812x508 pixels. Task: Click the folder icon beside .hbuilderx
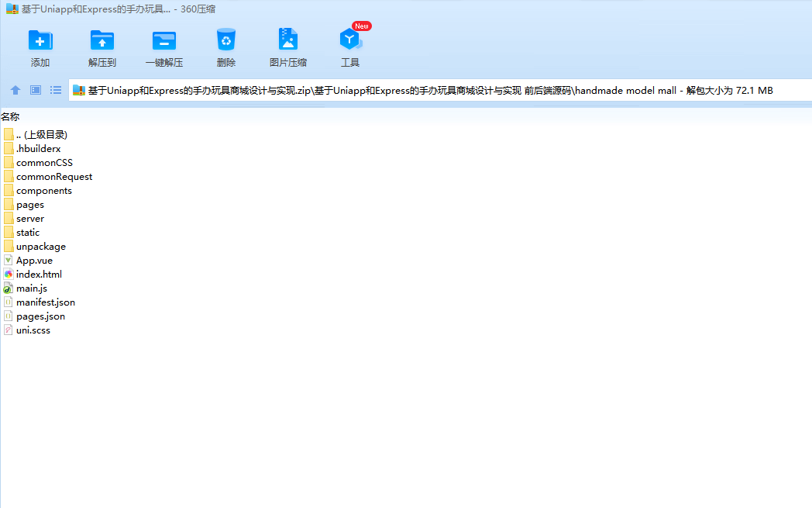[9, 148]
